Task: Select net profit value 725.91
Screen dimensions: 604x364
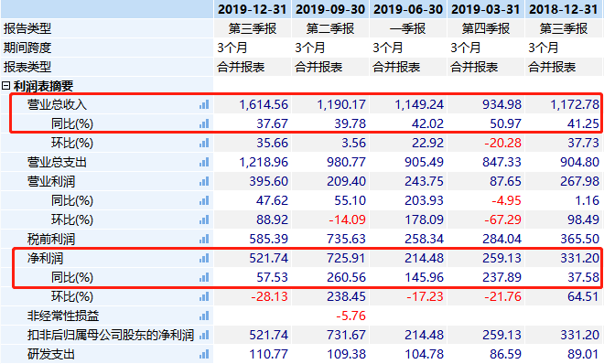Action: 346,259
